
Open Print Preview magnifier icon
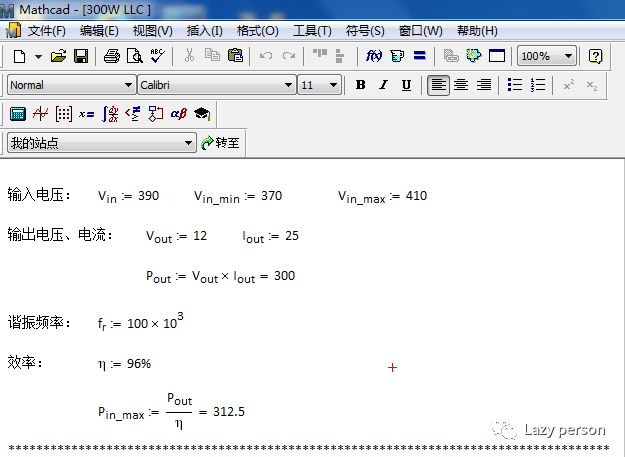click(x=135, y=56)
